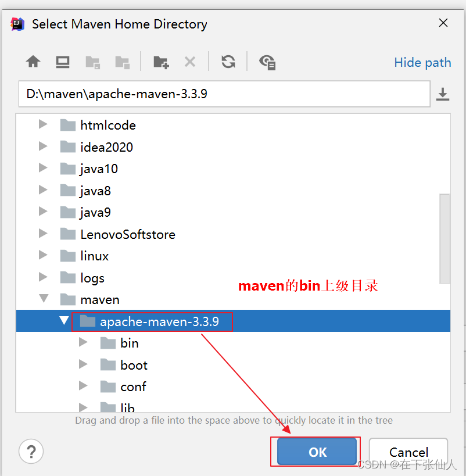
Task: Collapse the apache-maven-3.3.9 folder
Action: coord(64,321)
